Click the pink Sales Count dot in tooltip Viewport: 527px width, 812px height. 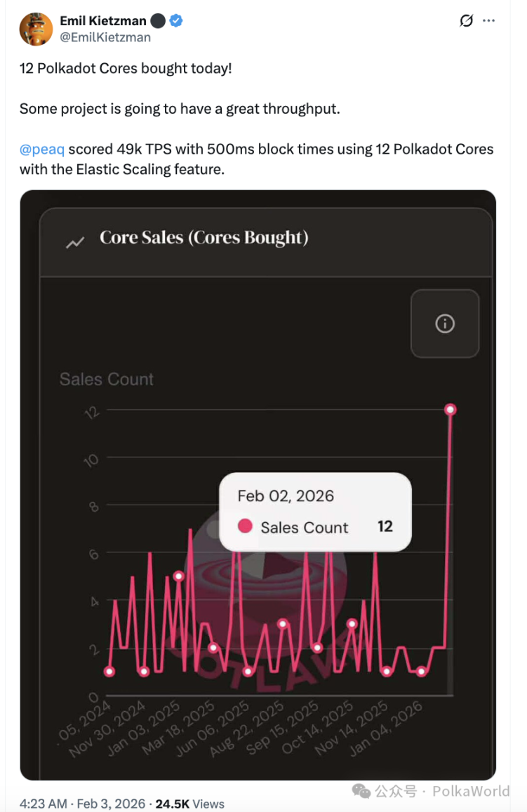pos(245,526)
